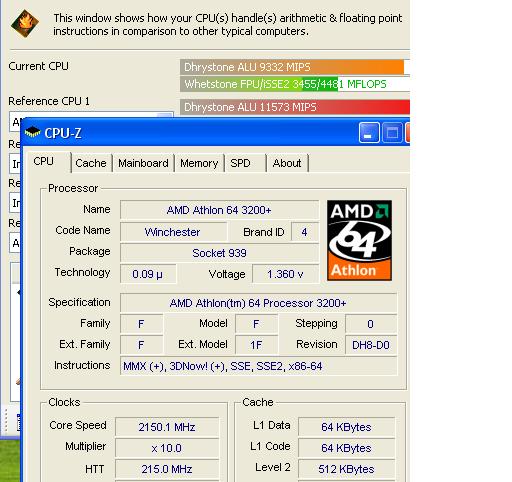The width and height of the screenshot is (512, 482).
Task: Click the Ext. Family value F
Action: pyautogui.click(x=141, y=345)
